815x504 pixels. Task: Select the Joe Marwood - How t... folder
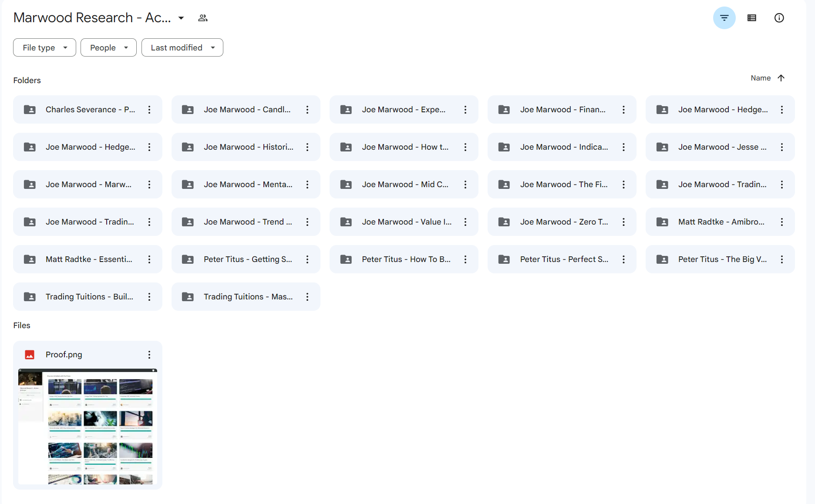pos(404,147)
